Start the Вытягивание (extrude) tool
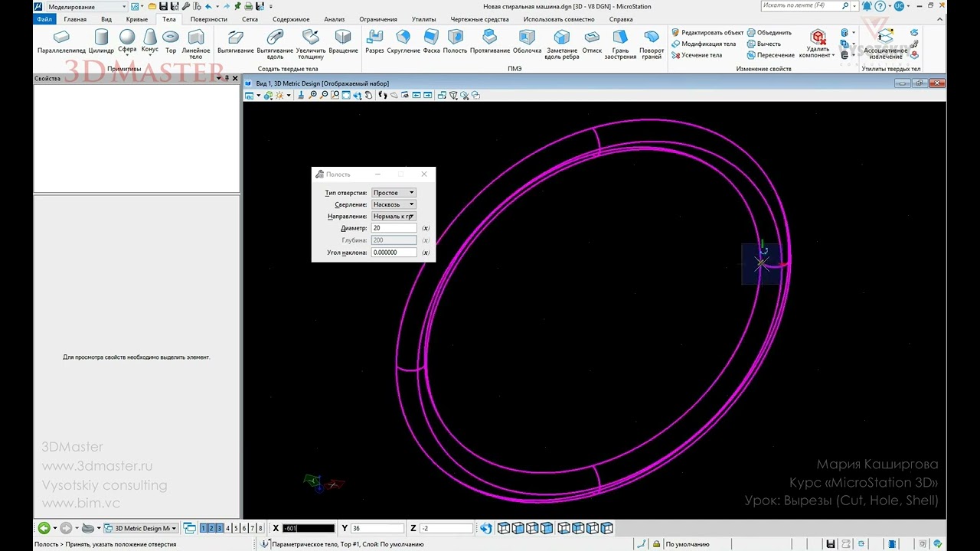 236,42
